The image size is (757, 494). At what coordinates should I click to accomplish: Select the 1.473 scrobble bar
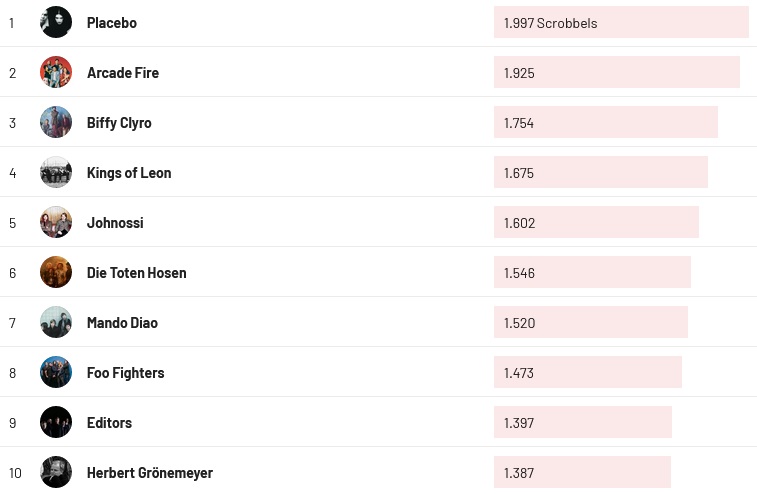[587, 372]
